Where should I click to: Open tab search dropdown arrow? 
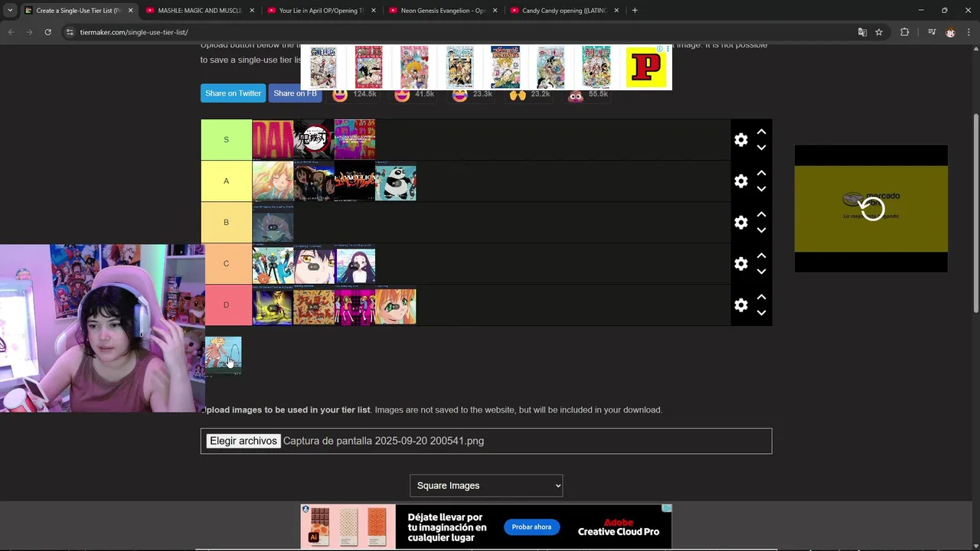[10, 11]
